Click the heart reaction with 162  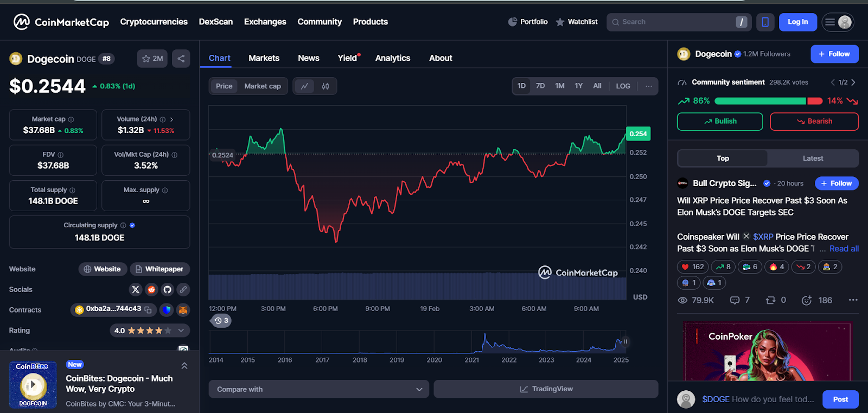point(693,266)
